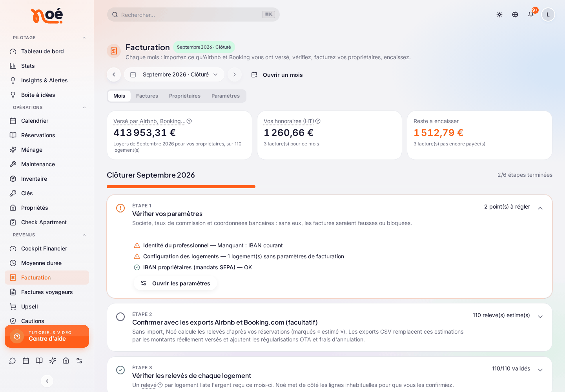The width and height of the screenshot is (565, 392).
Task: Click "Ouvrir les paramètres" in Étape 1
Action: (x=175, y=283)
